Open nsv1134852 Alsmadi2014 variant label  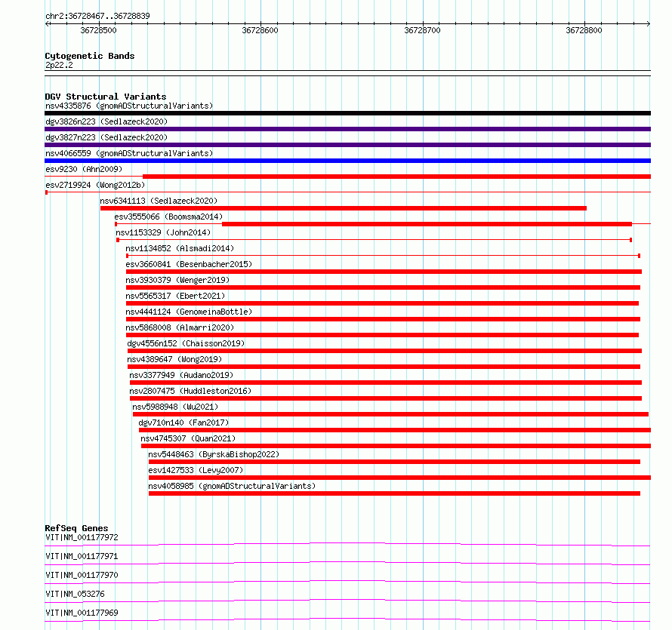180,248
